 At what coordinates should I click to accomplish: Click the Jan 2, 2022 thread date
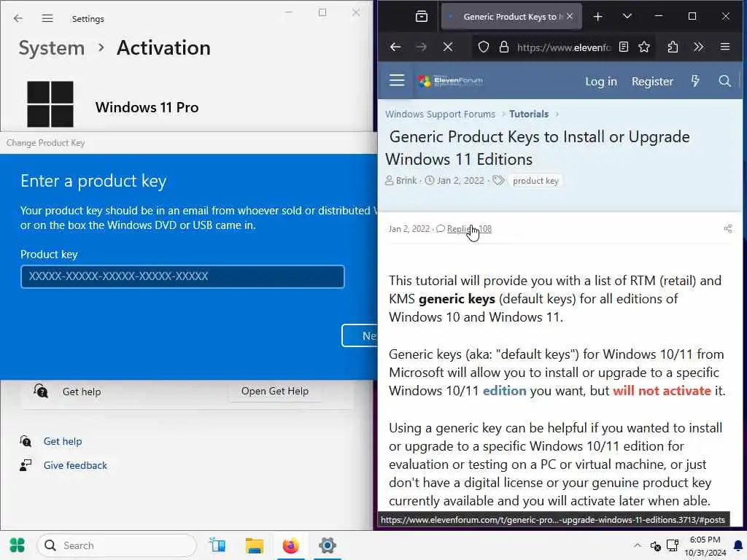[460, 181]
